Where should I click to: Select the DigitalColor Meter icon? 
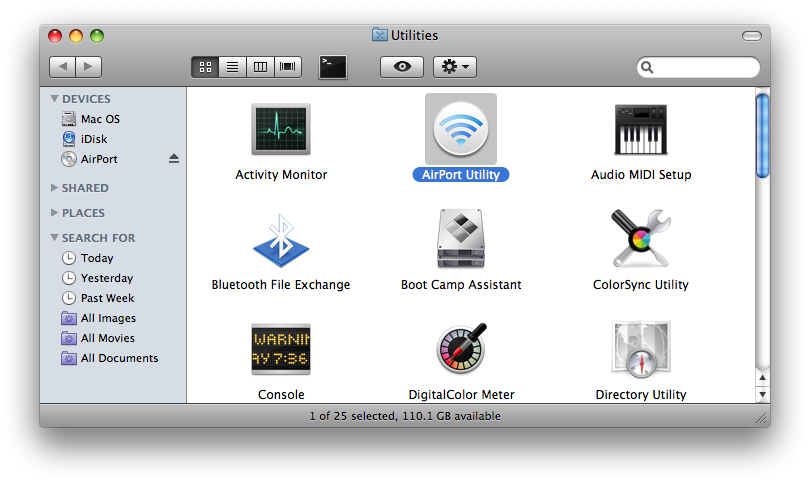(461, 348)
